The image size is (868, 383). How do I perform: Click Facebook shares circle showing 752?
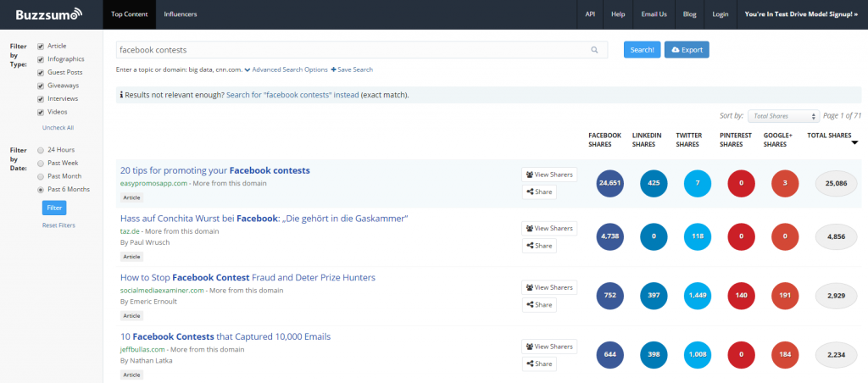[x=610, y=296]
